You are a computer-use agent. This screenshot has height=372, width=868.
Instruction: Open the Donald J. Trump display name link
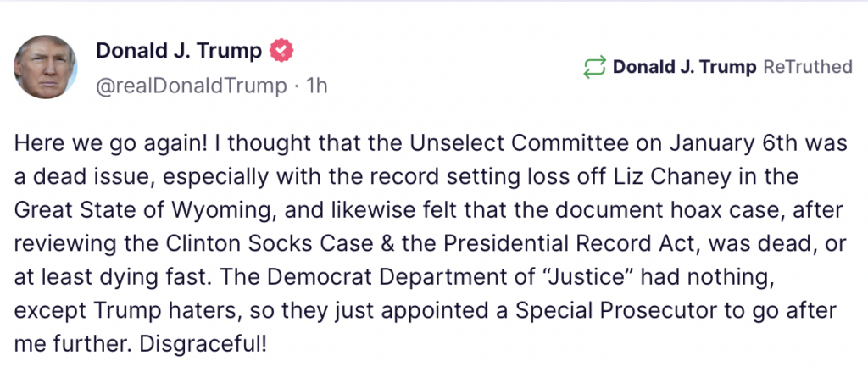pos(179,51)
